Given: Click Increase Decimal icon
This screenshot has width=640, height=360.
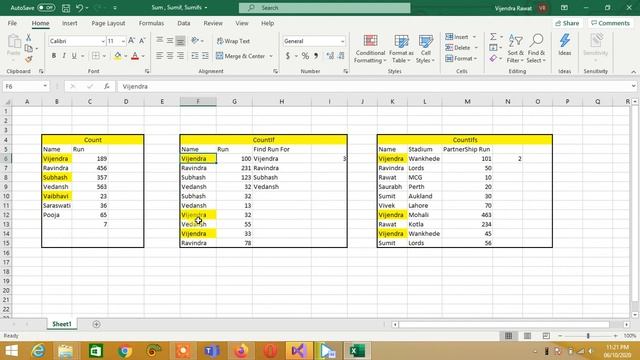Looking at the screenshot, I should [x=330, y=56].
